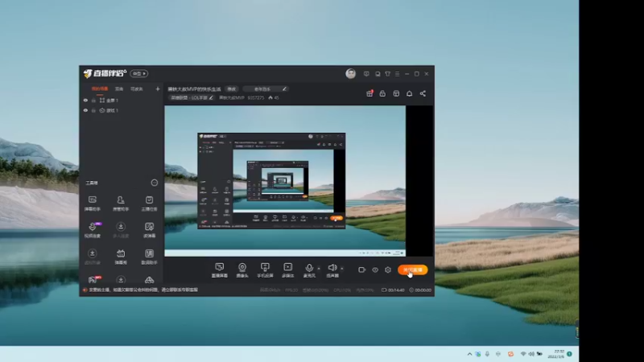Screen dimensions: 644x362
Task: Open the Wi-Fi network icon in the taskbar
Action: (523, 354)
